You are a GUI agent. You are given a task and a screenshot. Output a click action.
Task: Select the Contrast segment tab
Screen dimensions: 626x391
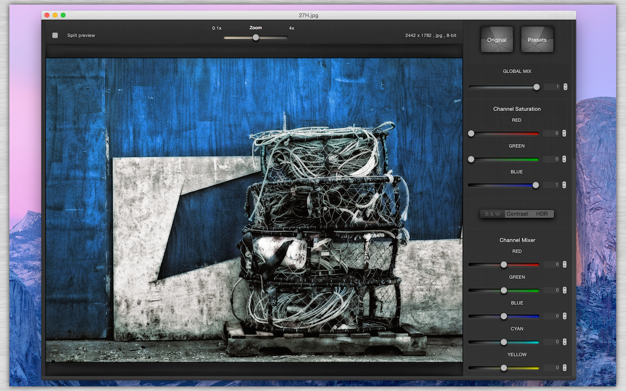(517, 214)
